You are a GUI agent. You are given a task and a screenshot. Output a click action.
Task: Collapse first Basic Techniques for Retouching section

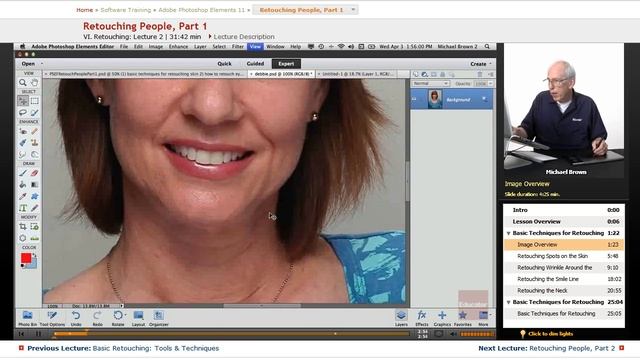[509, 233]
